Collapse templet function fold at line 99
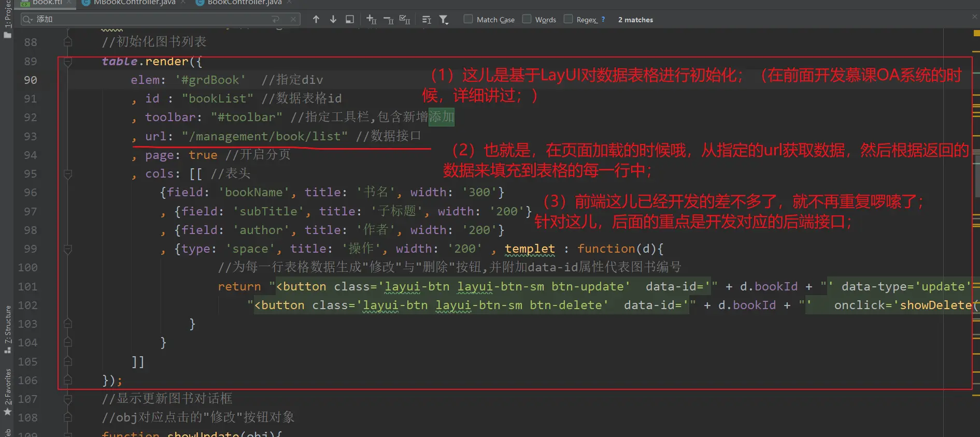The image size is (980, 437). (68, 249)
